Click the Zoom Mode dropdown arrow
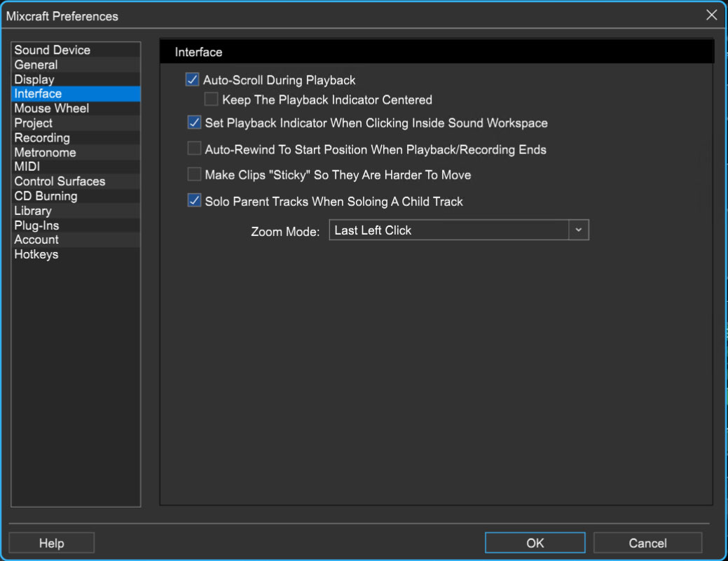Image resolution: width=728 pixels, height=561 pixels. [x=579, y=230]
